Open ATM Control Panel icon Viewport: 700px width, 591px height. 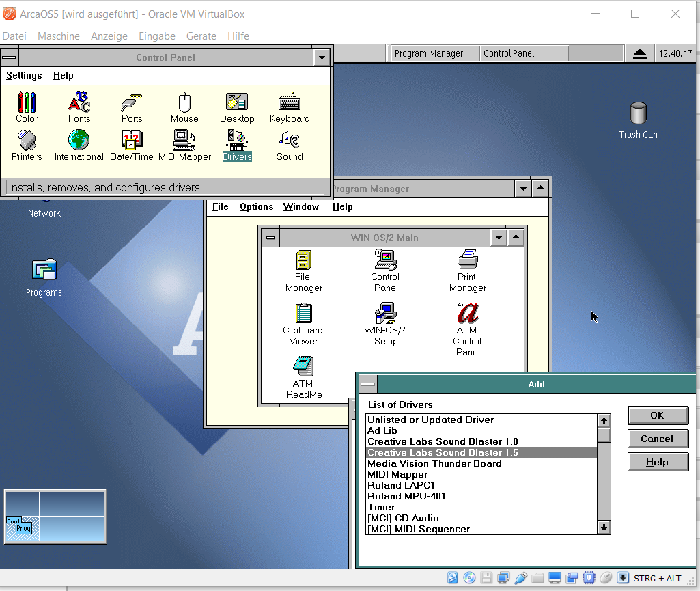coord(467,329)
